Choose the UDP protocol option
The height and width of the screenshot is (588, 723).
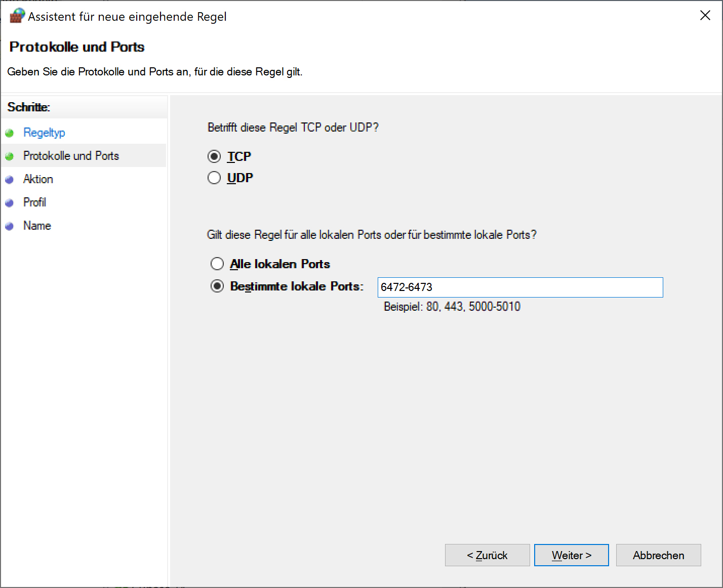coord(214,178)
